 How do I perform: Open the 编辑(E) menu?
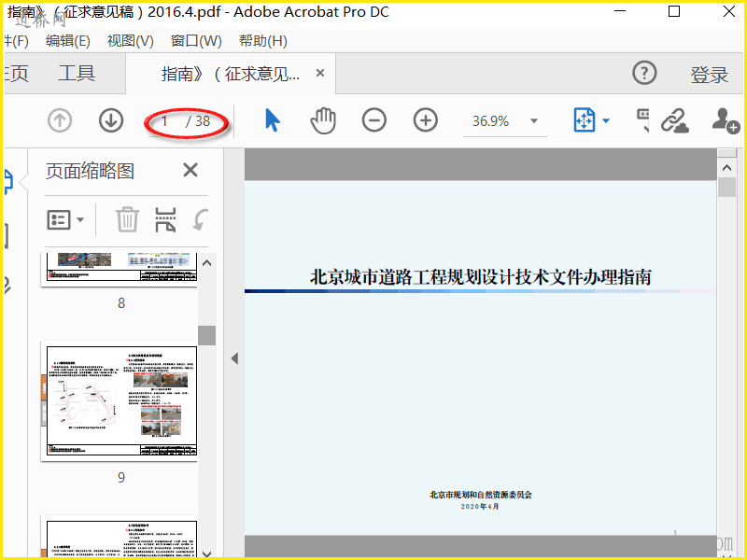point(67,41)
